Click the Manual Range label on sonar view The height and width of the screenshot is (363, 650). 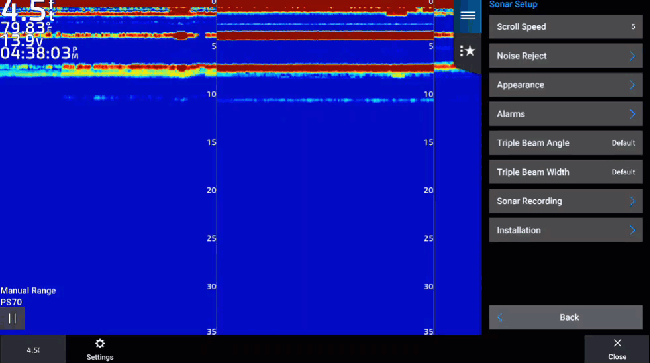click(28, 290)
